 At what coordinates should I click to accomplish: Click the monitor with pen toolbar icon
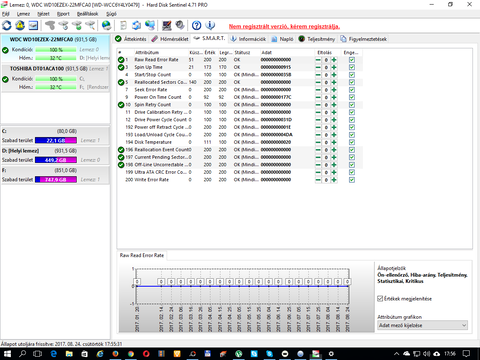pyautogui.click(x=167, y=25)
